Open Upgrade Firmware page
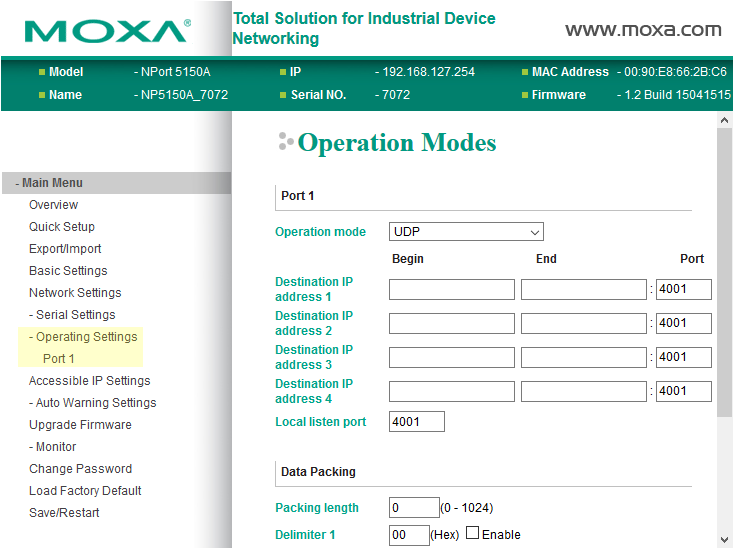The height and width of the screenshot is (549, 734). 80,425
